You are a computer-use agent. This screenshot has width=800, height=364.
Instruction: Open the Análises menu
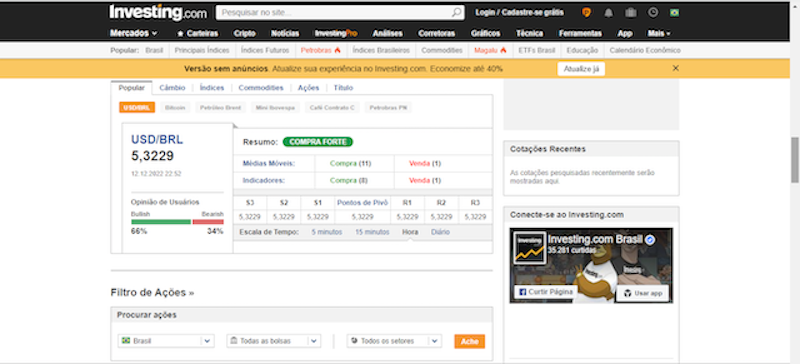click(x=388, y=33)
